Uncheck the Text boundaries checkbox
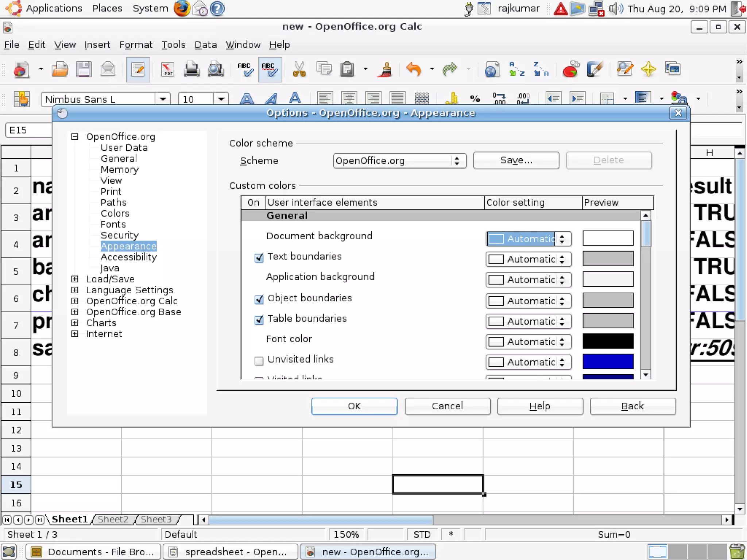This screenshot has width=747, height=560. (x=259, y=258)
